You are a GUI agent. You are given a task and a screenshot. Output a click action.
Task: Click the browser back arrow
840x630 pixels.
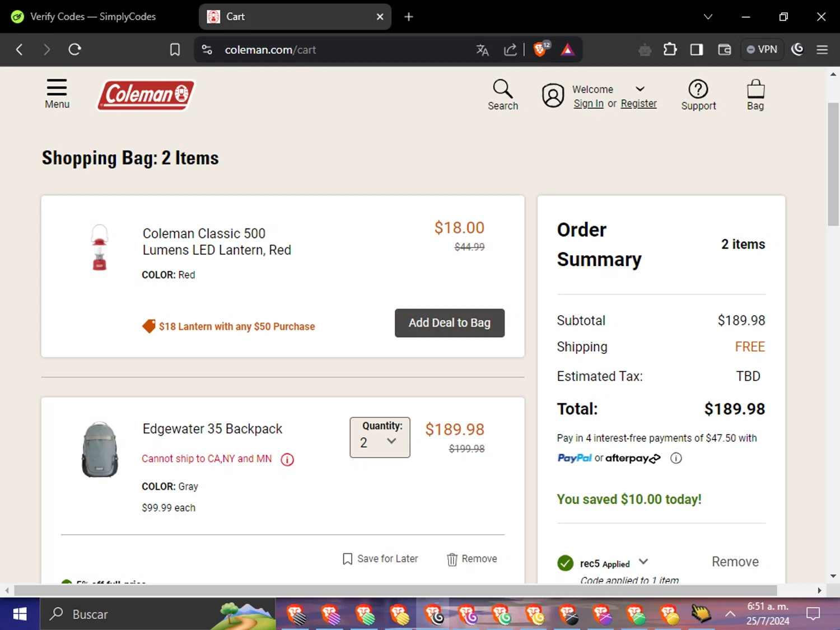point(20,49)
